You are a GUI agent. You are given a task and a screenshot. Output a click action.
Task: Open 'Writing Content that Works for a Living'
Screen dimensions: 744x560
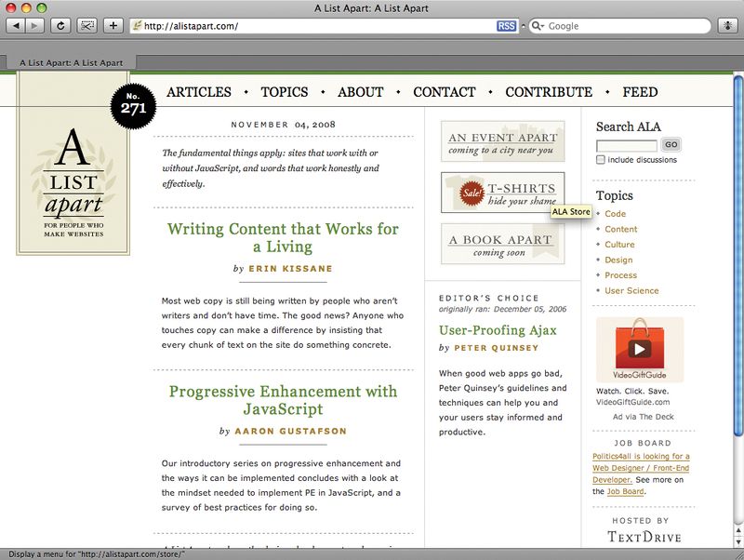pos(283,238)
